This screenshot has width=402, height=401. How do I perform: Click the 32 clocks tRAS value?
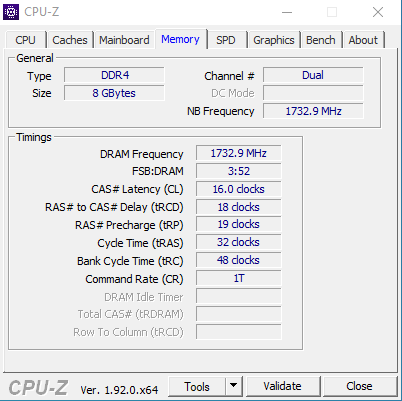tap(239, 242)
